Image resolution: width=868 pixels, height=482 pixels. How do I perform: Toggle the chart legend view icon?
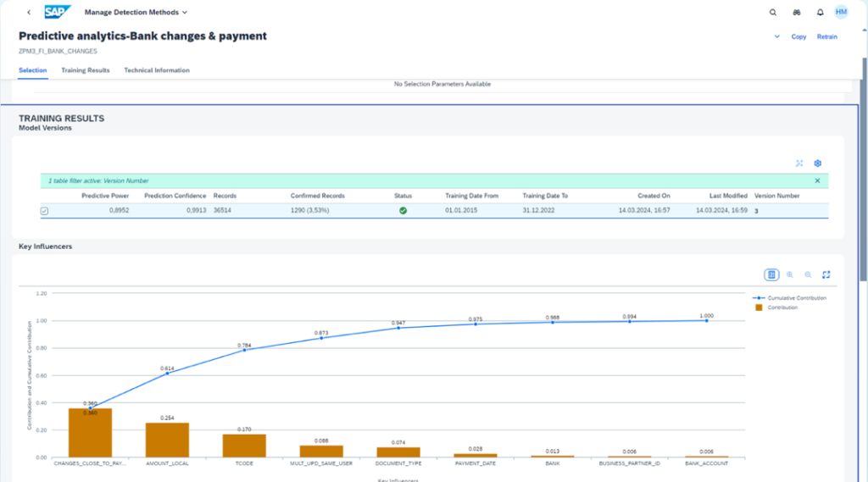771,274
